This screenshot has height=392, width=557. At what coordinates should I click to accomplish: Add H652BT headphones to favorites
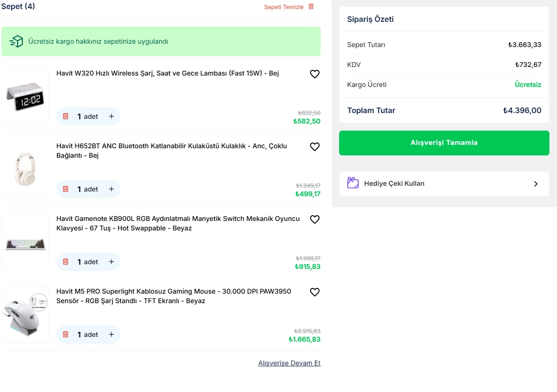pos(314,147)
